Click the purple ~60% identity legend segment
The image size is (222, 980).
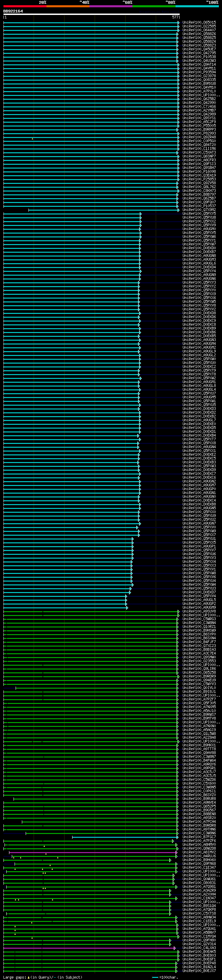[x=111, y=6]
